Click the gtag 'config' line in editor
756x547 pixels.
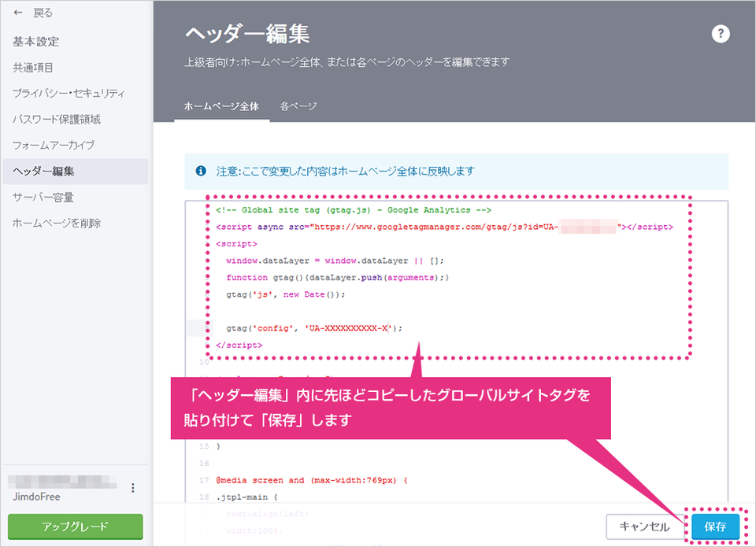pos(314,328)
